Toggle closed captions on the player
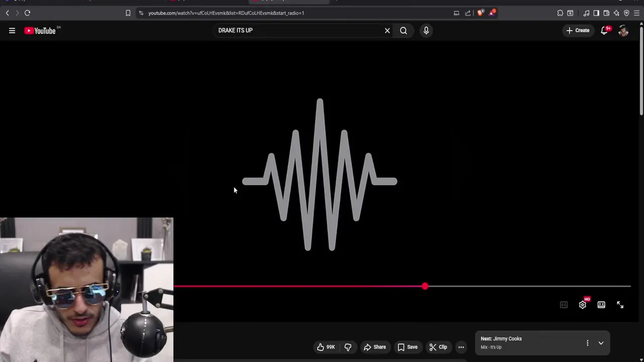Screen dimensions: 644x362 pos(564,305)
